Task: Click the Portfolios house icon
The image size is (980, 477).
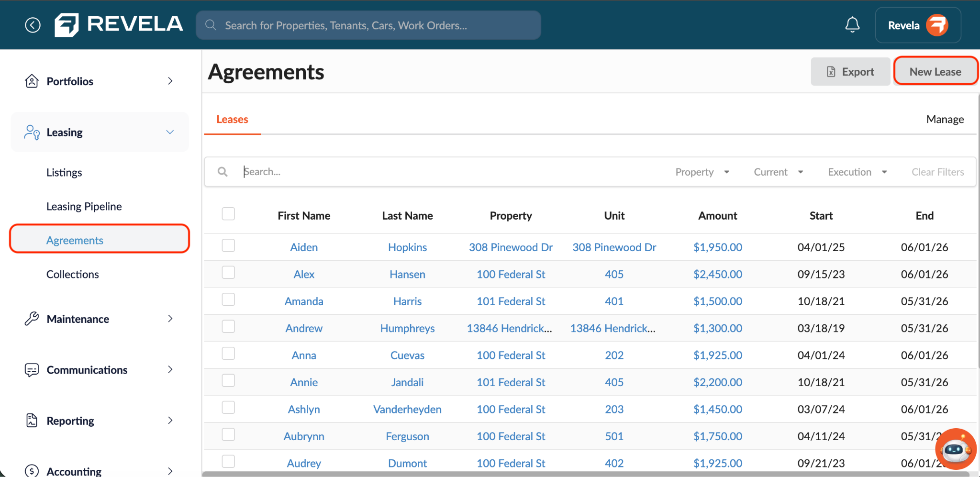Action: tap(32, 81)
